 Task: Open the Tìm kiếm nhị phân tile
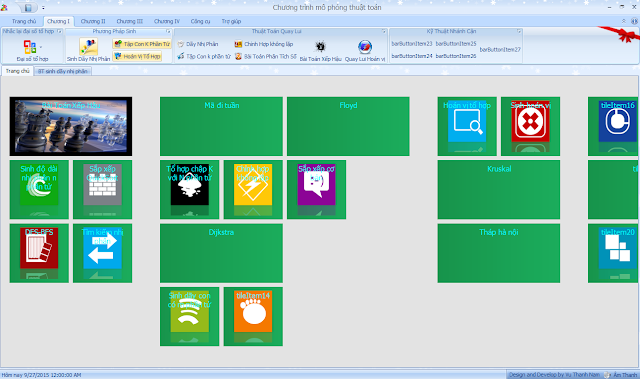click(102, 253)
